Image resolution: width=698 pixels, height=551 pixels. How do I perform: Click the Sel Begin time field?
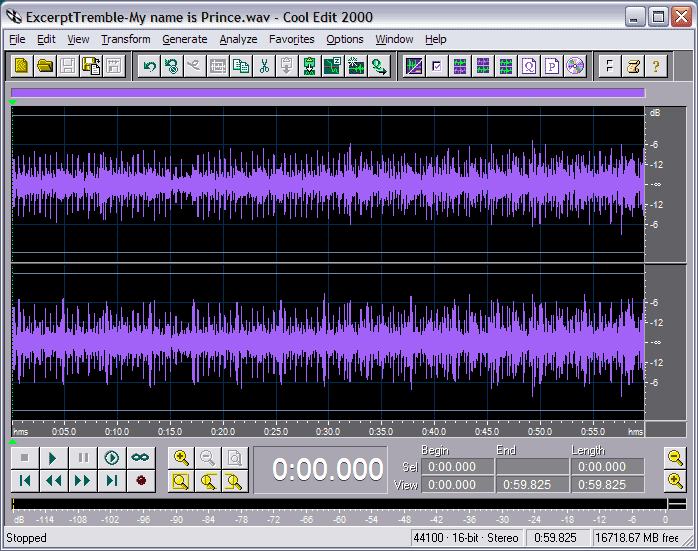point(458,467)
